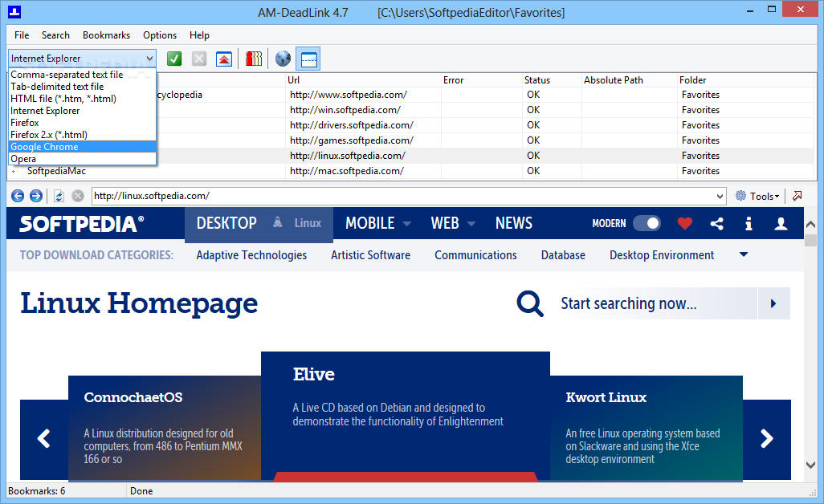Open the bookmark source combo box
The width and height of the screenshot is (824, 504).
click(82, 59)
